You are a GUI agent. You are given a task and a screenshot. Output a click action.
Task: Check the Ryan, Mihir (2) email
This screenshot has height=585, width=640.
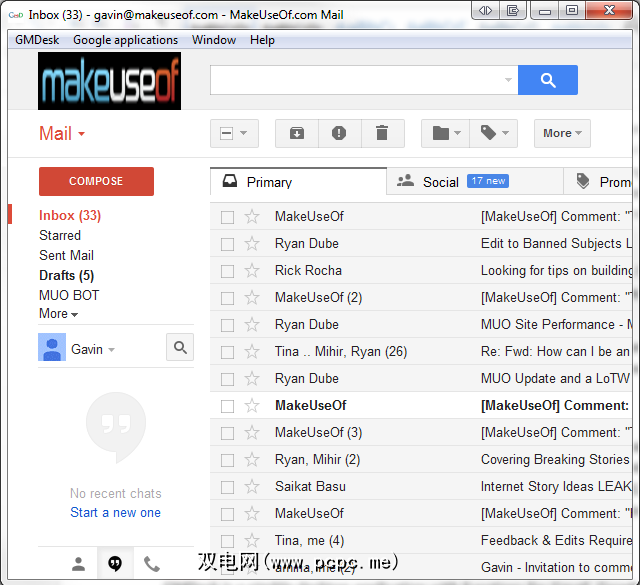pos(227,460)
